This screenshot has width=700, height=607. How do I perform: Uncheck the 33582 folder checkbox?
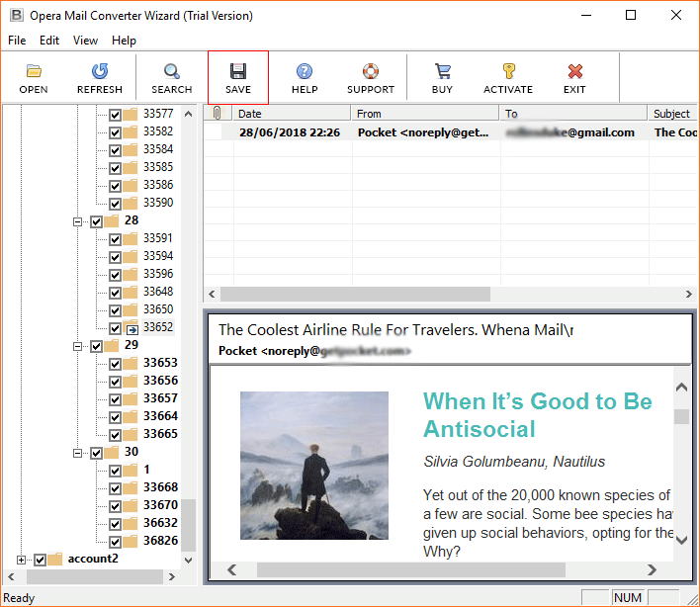[115, 132]
